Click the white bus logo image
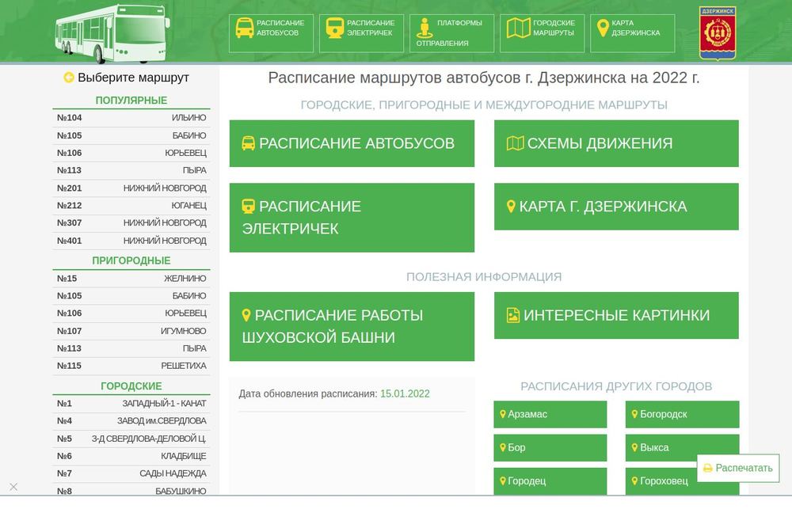This screenshot has height=532, width=792. click(112, 34)
